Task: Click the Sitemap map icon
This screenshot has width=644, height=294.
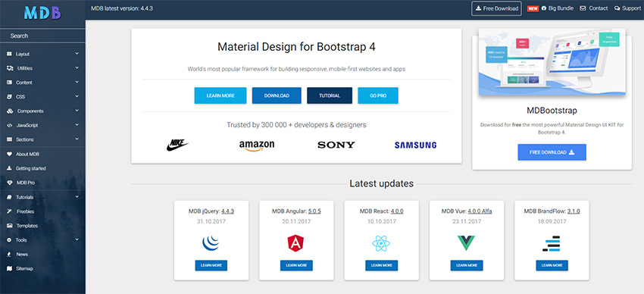Action: pyautogui.click(x=9, y=268)
